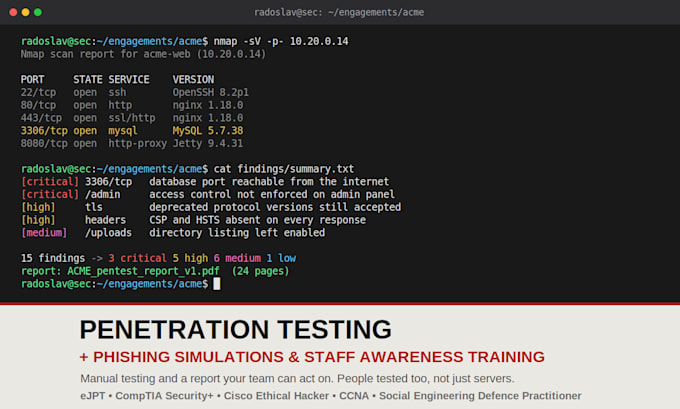680x409 pixels.
Task: Click the 'CCNA' certification text
Action: tap(354, 396)
